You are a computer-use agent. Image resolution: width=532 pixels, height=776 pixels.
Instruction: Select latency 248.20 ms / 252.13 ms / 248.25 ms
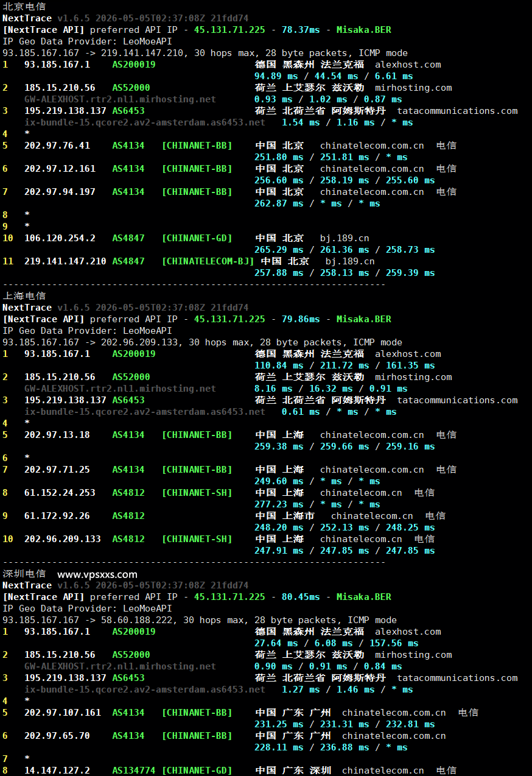click(x=345, y=527)
